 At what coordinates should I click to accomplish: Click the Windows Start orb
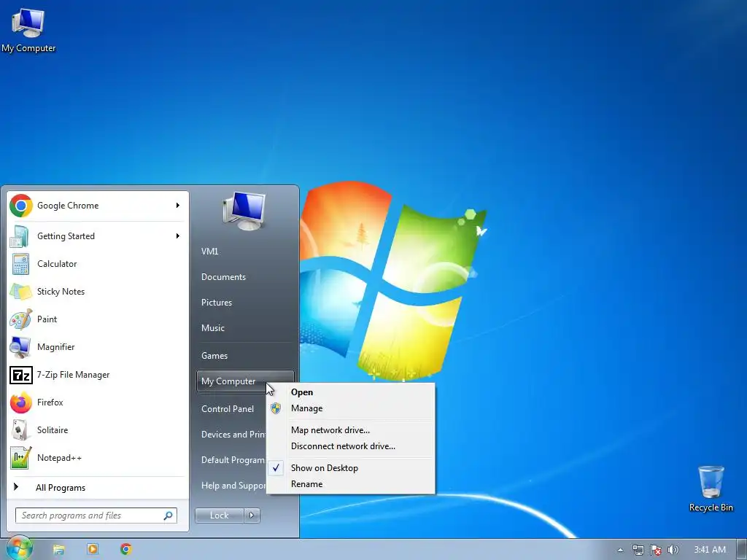[19, 548]
